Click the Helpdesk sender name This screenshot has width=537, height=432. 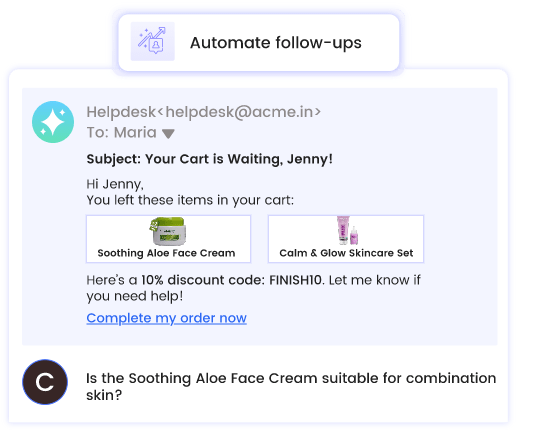click(x=121, y=112)
